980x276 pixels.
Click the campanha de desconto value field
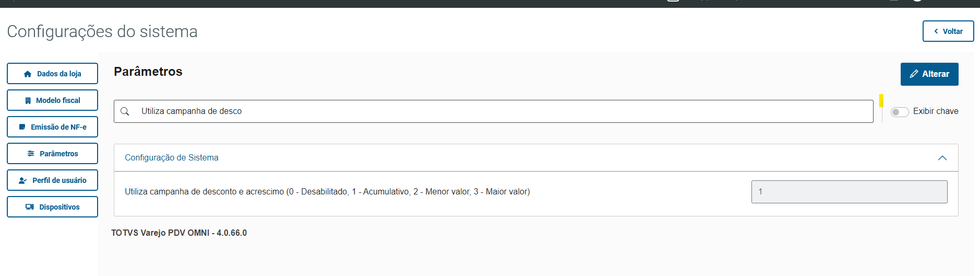(849, 192)
